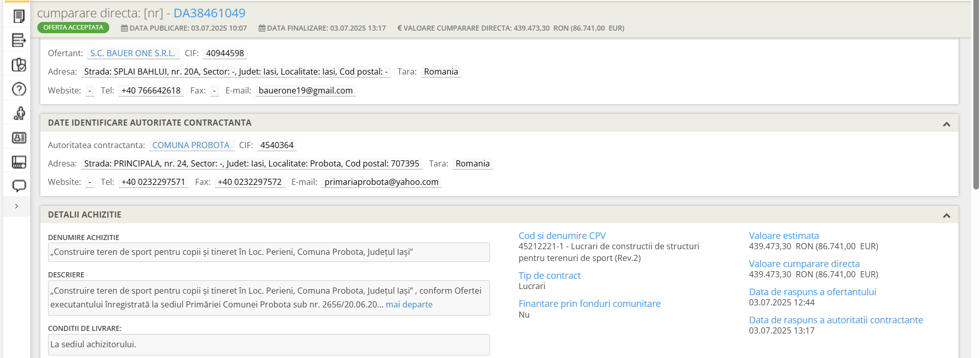980x358 pixels.
Task: Collapse the Date Identificare Autoritate Contractanta section
Action: point(946,124)
